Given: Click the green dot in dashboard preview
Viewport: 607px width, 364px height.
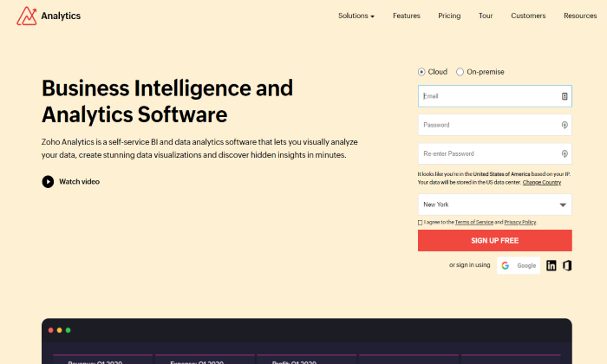Looking at the screenshot, I should (69, 330).
